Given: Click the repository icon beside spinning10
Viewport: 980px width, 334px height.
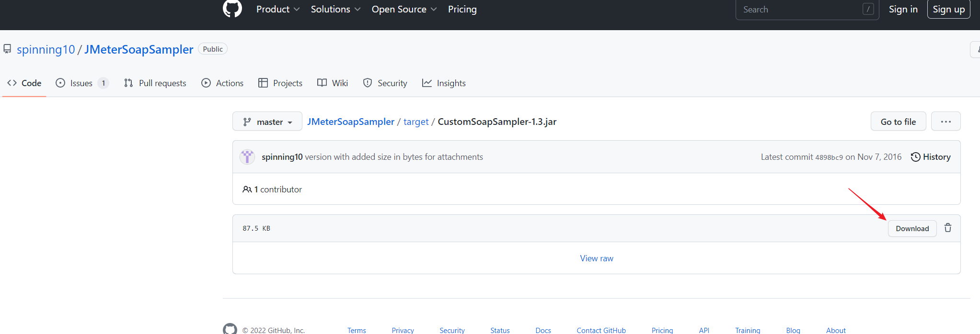Looking at the screenshot, I should click(x=7, y=49).
